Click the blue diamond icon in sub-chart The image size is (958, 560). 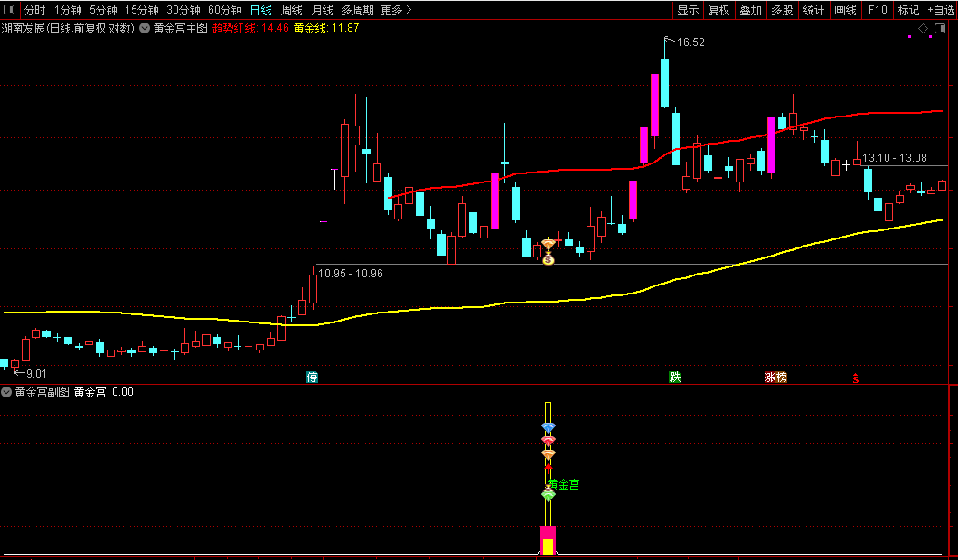tap(549, 427)
